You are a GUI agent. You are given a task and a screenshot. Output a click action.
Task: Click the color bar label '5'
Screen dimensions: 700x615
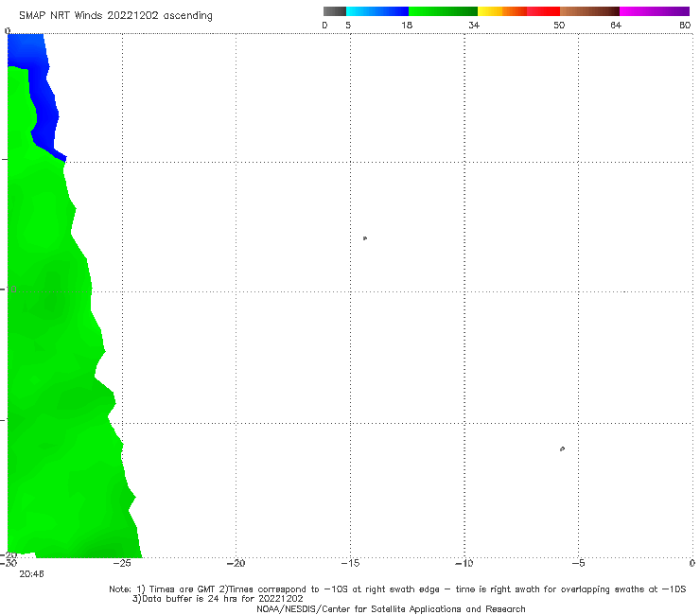(x=348, y=25)
